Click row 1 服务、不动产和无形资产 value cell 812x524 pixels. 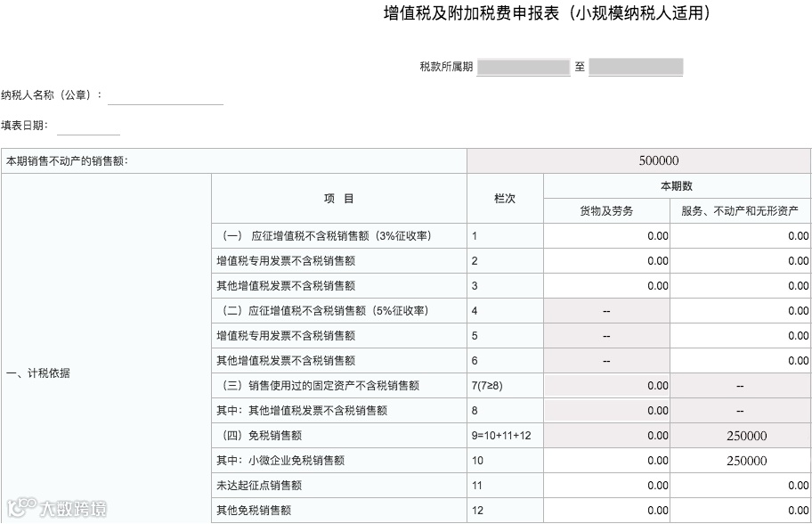741,236
